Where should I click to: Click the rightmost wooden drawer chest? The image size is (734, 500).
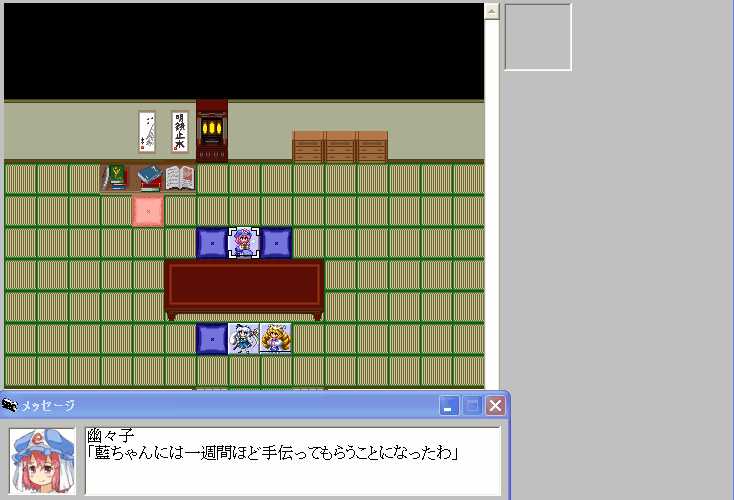pyautogui.click(x=372, y=147)
